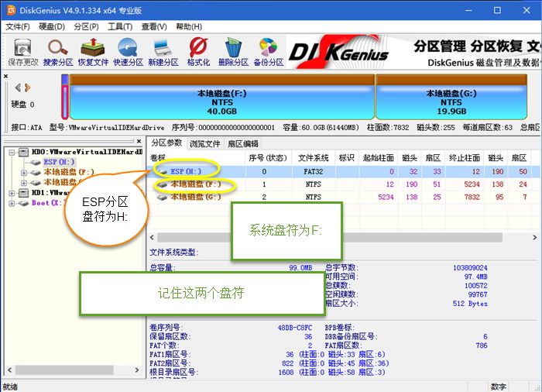Launch 恢复文件 file recovery tool
The width and height of the screenshot is (542, 392).
[x=93, y=52]
